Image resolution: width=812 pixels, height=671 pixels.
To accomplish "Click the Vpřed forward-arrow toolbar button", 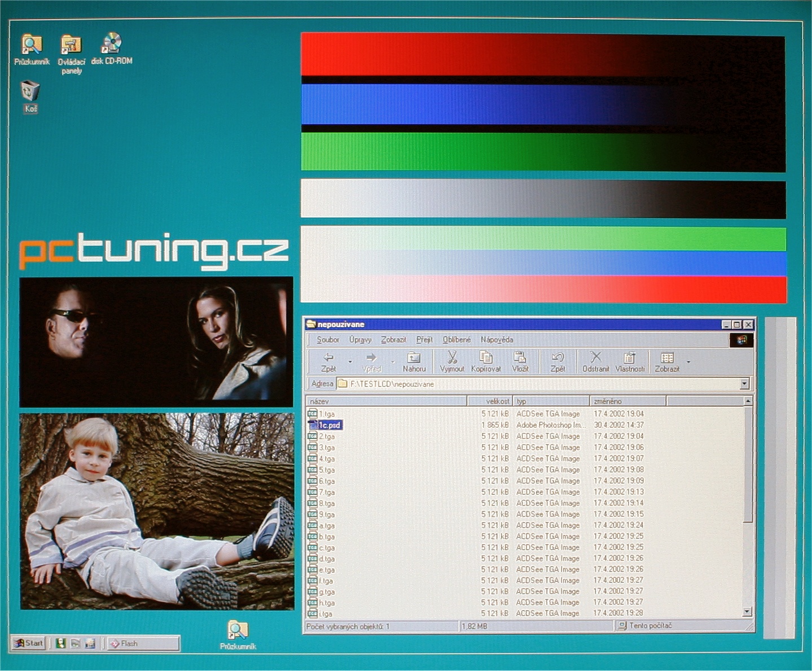I will 371,362.
